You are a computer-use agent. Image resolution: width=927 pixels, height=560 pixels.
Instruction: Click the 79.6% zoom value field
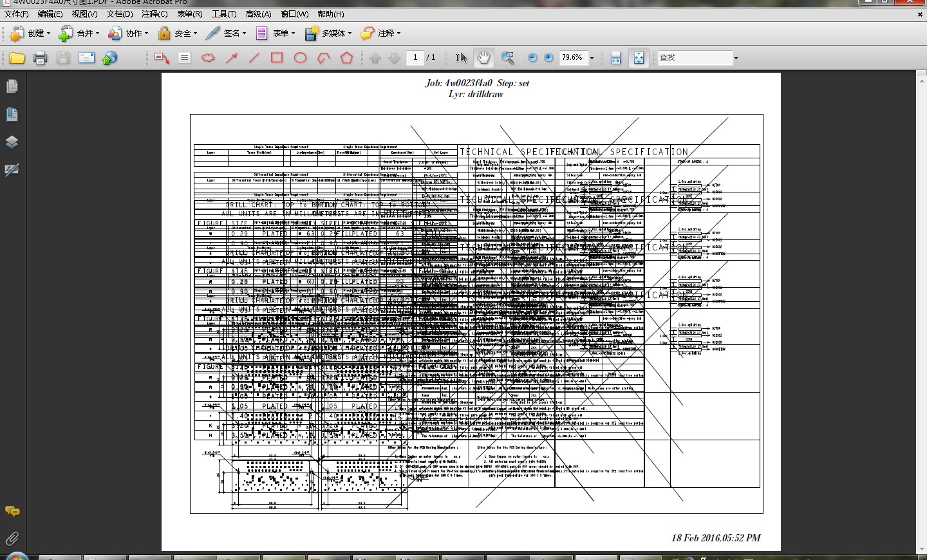[x=572, y=58]
